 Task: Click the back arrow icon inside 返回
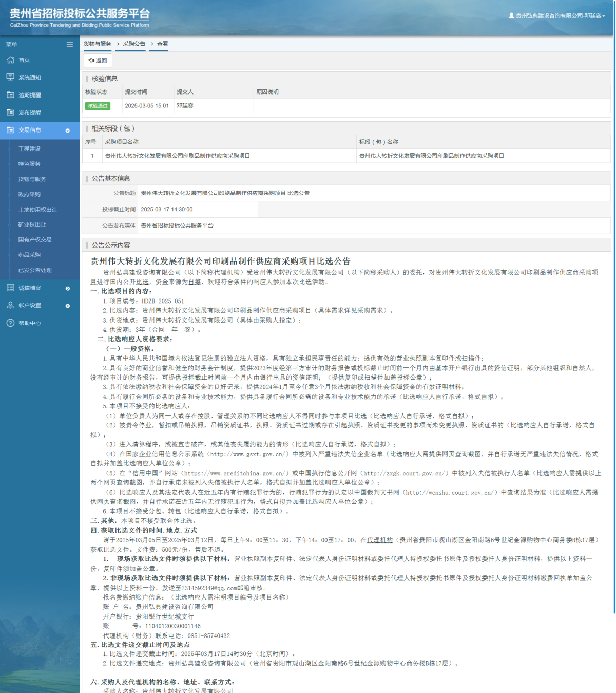point(92,61)
